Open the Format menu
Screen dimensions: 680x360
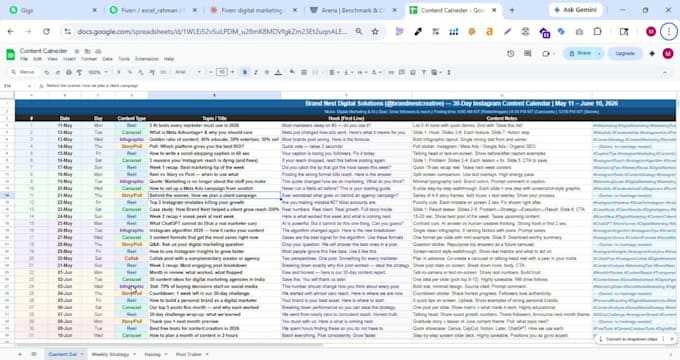point(89,59)
